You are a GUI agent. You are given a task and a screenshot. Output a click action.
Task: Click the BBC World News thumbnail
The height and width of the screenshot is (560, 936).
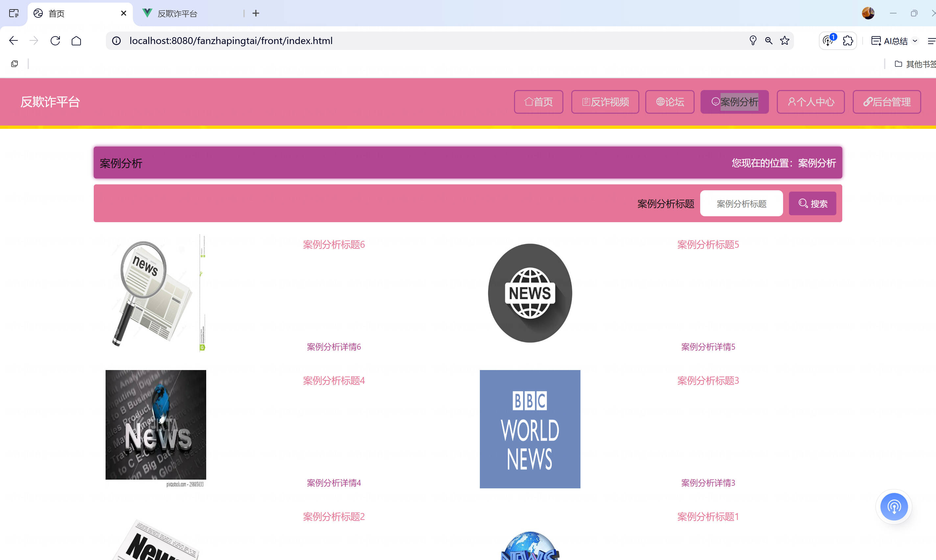coord(530,429)
